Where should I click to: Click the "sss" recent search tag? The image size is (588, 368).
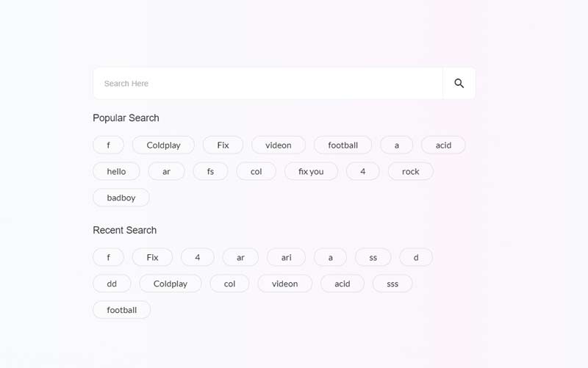[x=392, y=284]
